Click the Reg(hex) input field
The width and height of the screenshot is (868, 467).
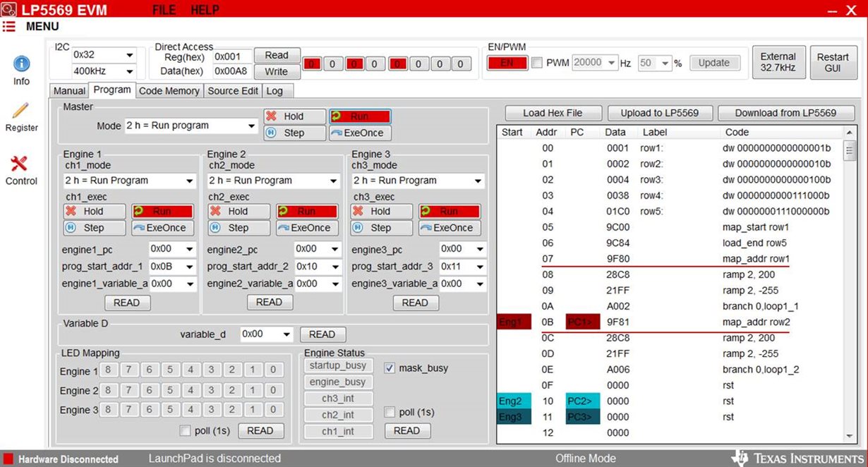coord(232,56)
